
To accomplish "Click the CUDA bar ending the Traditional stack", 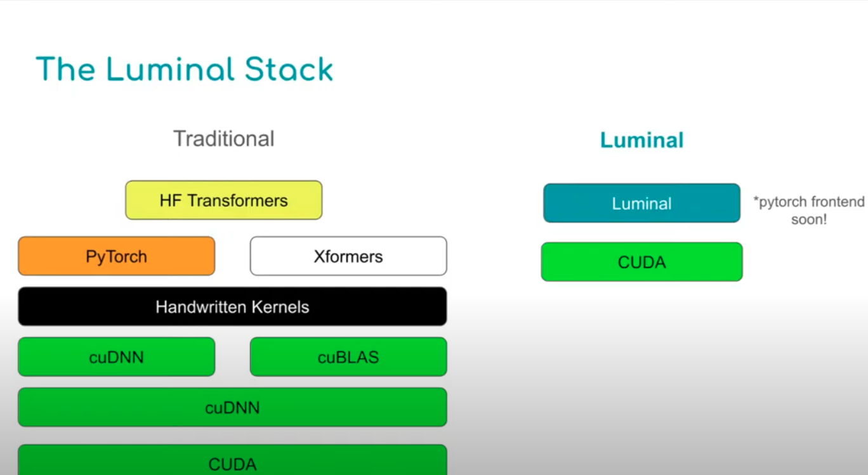I will pyautogui.click(x=232, y=460).
